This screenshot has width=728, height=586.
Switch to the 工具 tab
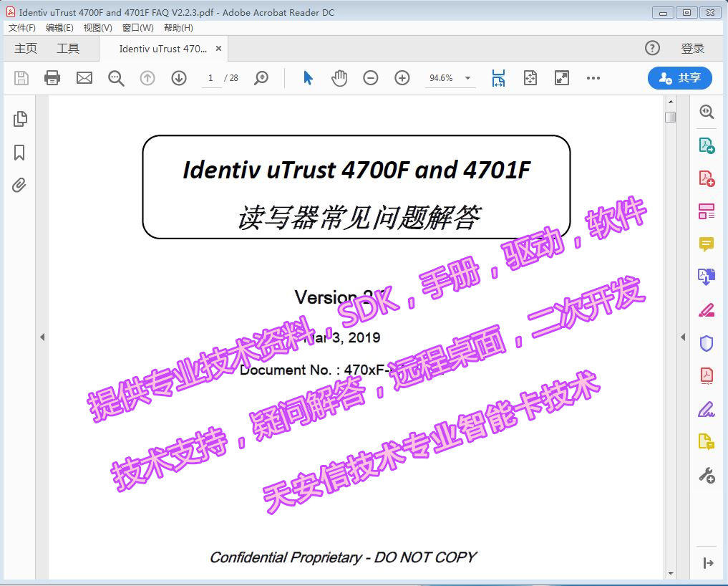(x=68, y=49)
